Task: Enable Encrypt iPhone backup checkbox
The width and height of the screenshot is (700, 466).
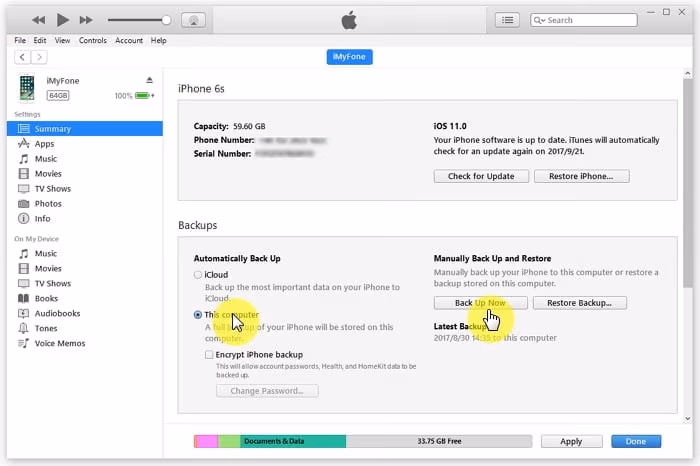Action: tap(209, 354)
